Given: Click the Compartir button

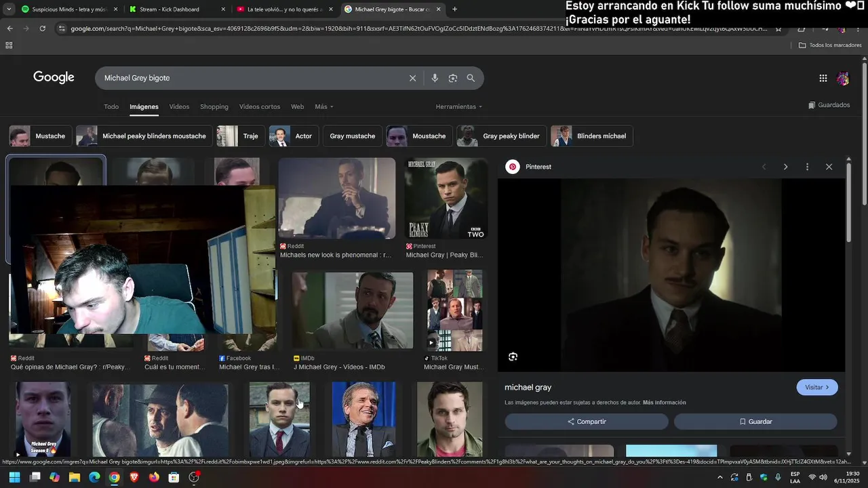Looking at the screenshot, I should 587,422.
